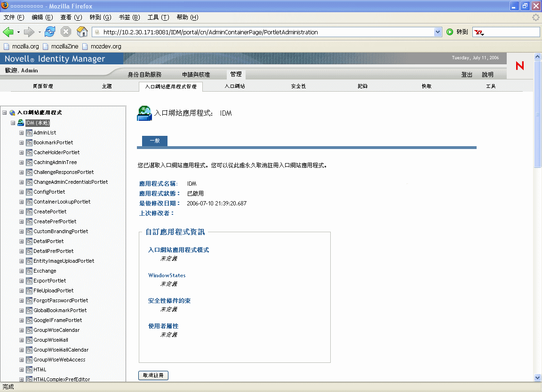The width and height of the screenshot is (542, 392).
Task: Click the DetailPortlet icon
Action: coord(29,242)
